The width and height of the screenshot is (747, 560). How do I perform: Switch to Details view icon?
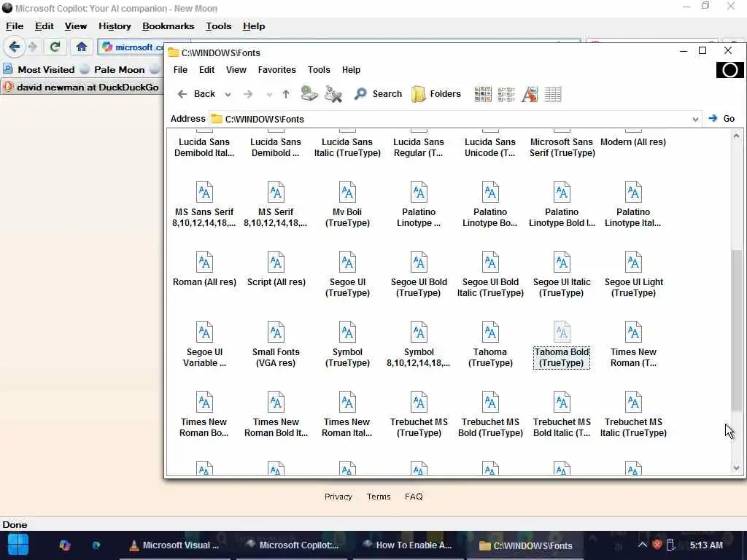tap(553, 94)
